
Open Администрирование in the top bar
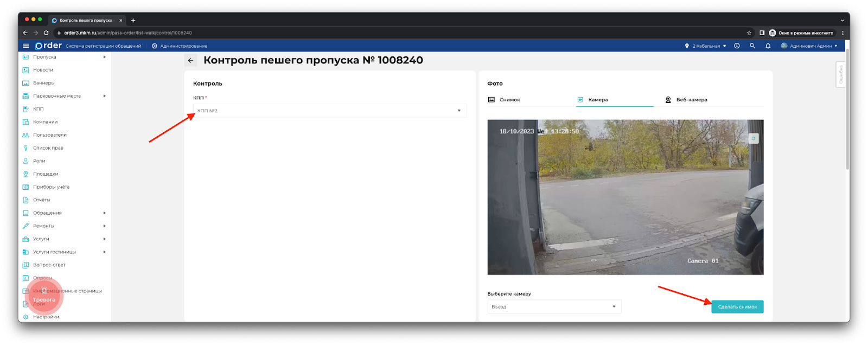180,46
